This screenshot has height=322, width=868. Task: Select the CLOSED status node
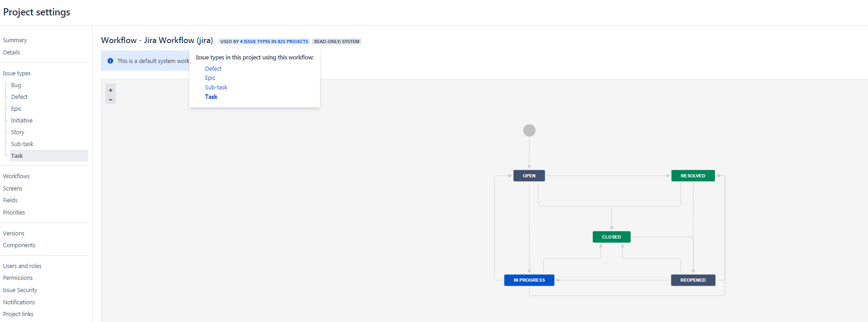612,237
